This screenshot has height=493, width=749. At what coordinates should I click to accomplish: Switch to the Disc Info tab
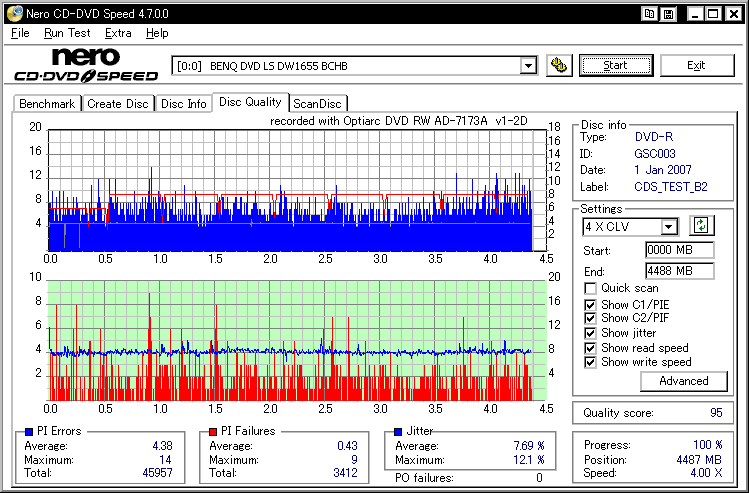[x=184, y=104]
